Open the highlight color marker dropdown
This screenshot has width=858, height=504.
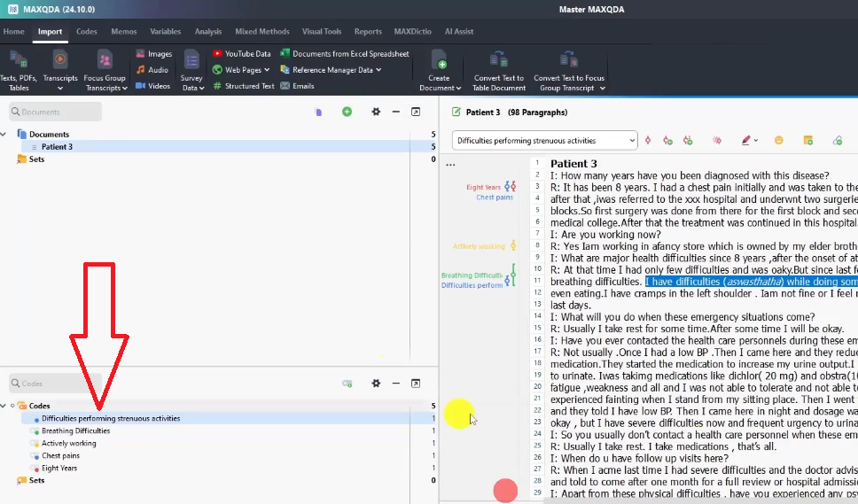tap(756, 141)
